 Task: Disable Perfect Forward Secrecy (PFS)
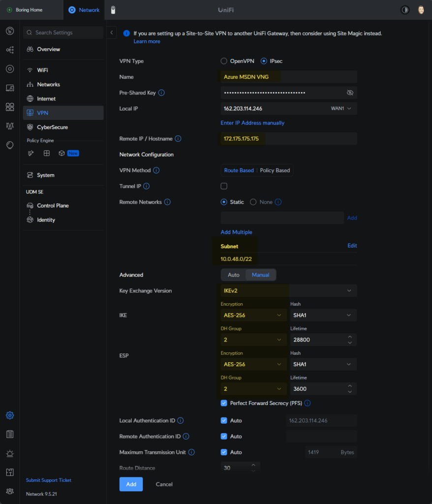click(224, 403)
